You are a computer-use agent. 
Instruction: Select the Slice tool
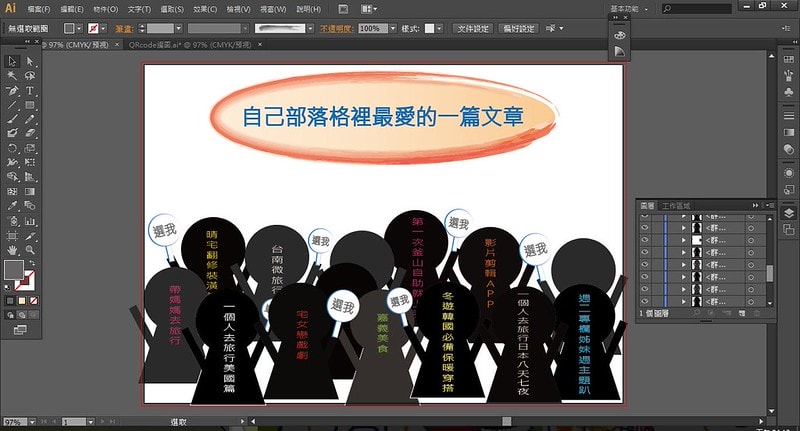point(30,236)
